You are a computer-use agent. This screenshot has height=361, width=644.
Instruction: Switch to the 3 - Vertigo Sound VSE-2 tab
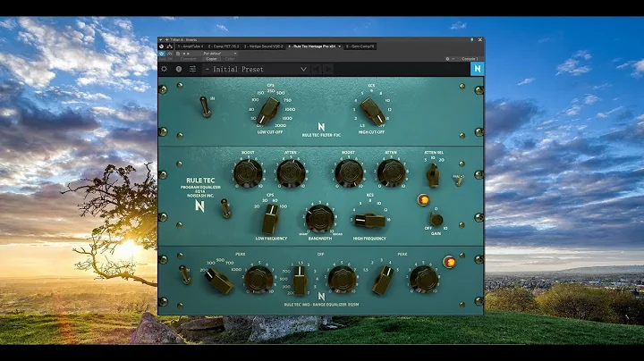[263, 46]
